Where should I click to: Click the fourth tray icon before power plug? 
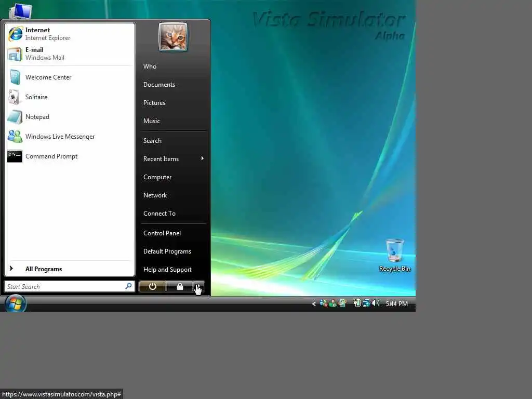[342, 303]
